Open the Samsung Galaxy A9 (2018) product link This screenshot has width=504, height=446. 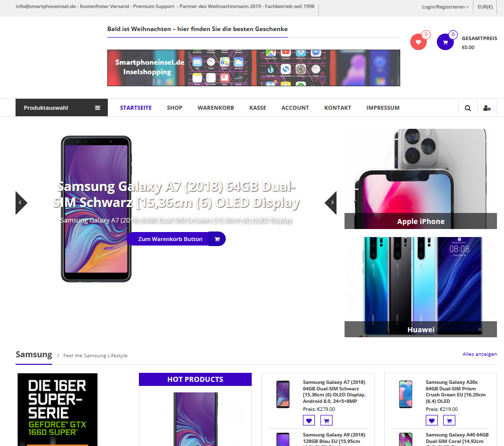tap(334, 438)
